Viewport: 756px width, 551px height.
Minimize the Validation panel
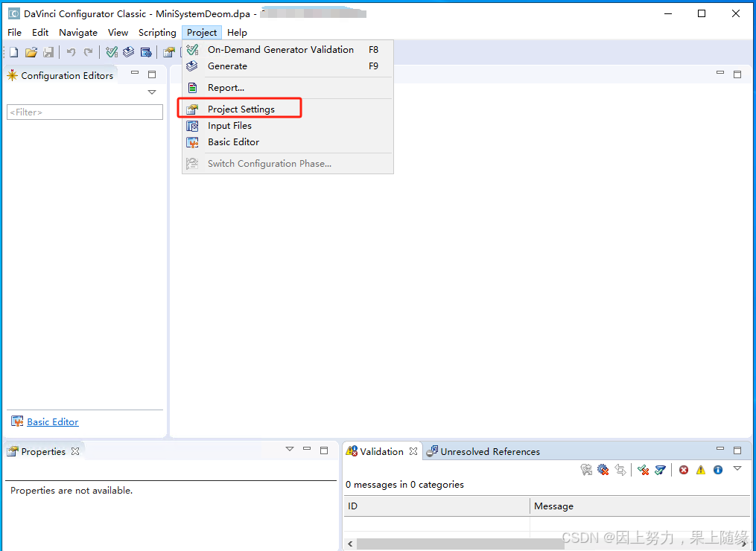coord(720,448)
